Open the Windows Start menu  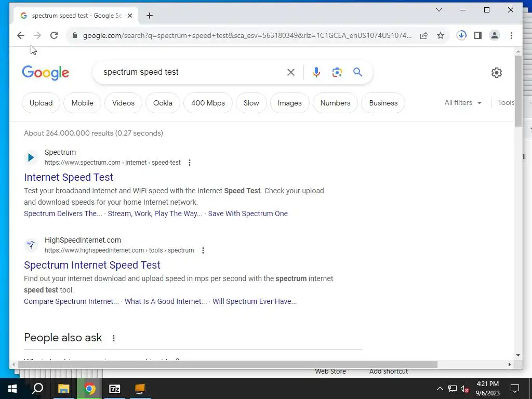click(12, 389)
